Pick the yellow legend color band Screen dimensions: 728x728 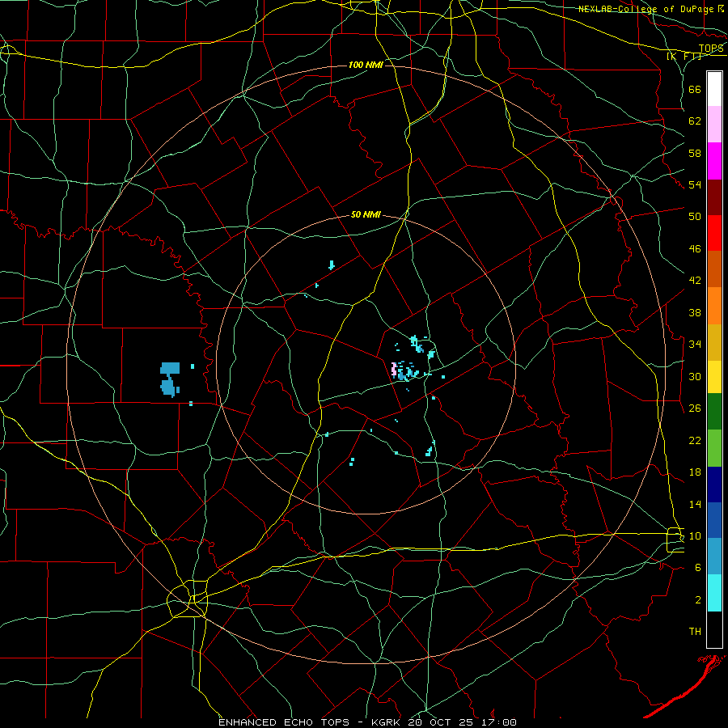click(x=714, y=376)
